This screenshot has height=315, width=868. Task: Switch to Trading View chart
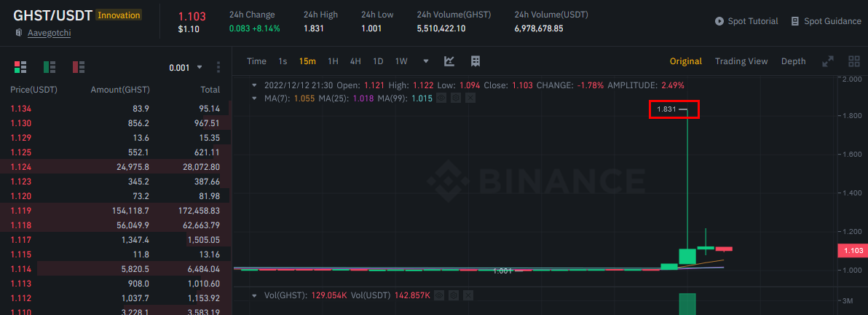[741, 61]
